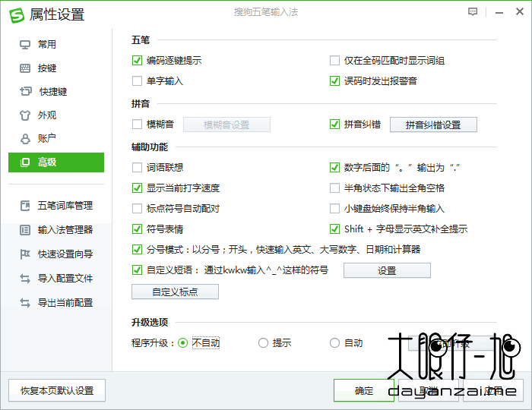This screenshot has width=532, height=410.
Task: Enable 词语联想 checkbox
Action: tap(137, 167)
